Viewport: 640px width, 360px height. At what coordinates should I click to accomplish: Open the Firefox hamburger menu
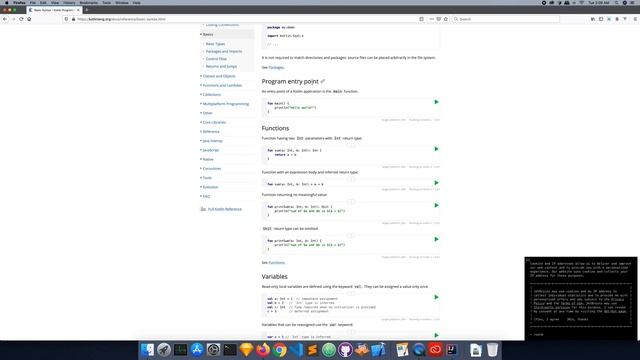(636, 19)
